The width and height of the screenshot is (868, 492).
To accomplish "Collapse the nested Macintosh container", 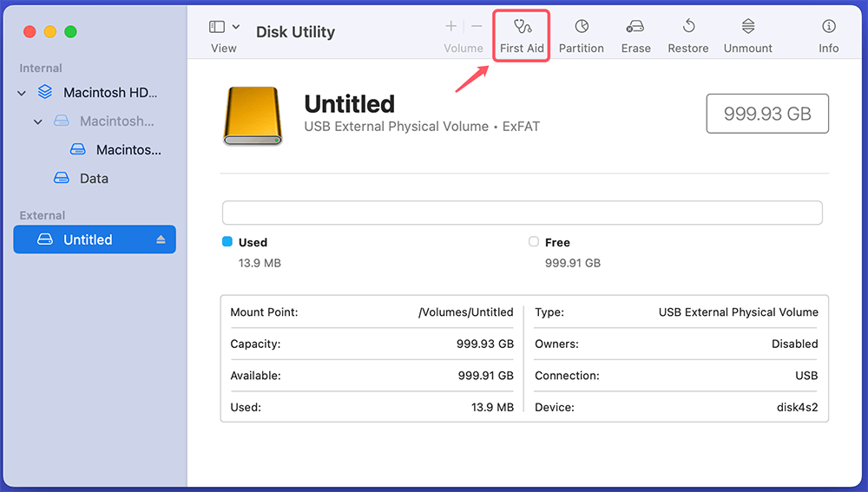I will (x=38, y=122).
